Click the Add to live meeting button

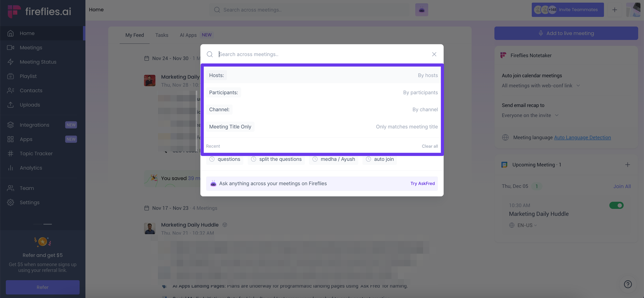[566, 33]
